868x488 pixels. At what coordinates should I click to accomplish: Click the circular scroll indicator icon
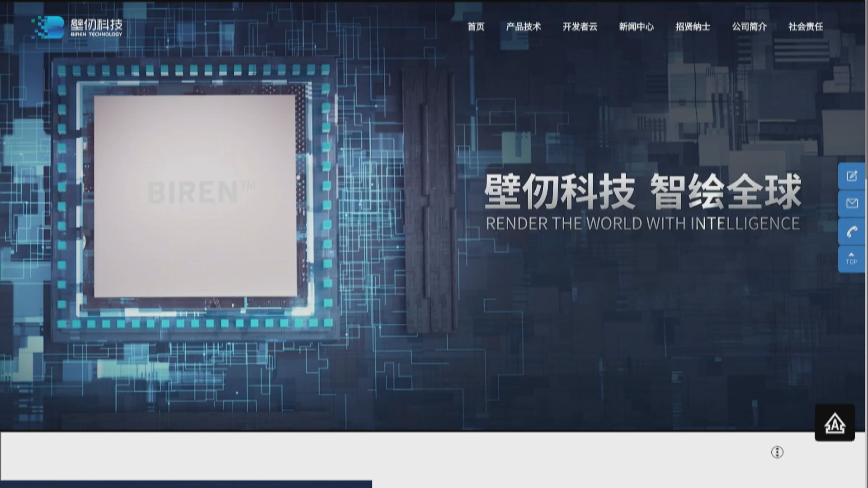click(x=777, y=452)
